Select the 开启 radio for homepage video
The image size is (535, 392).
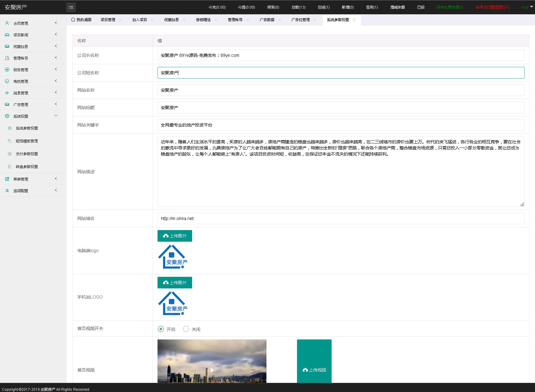[161, 329]
